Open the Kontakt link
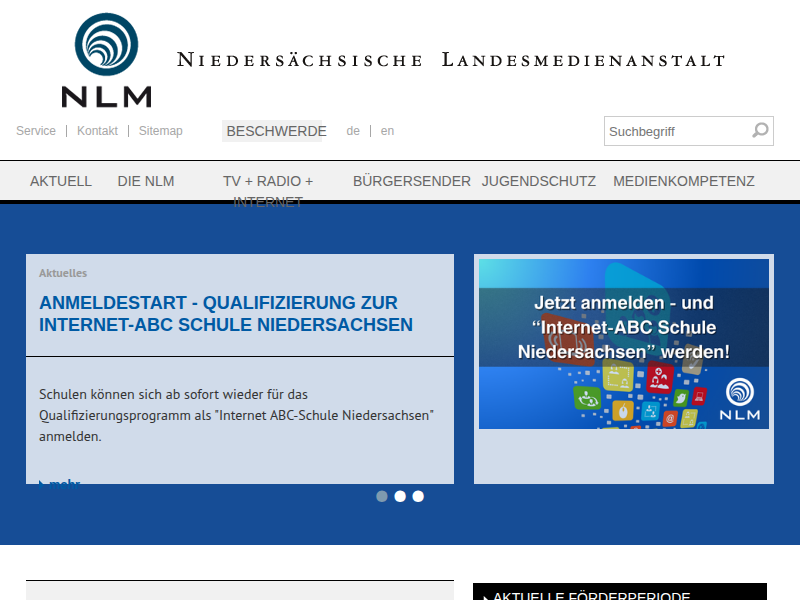 point(97,131)
